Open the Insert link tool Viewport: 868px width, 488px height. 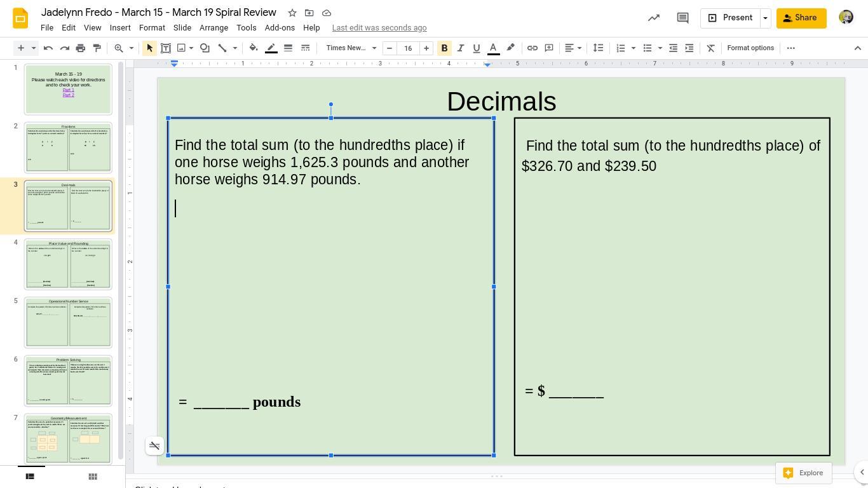point(532,48)
